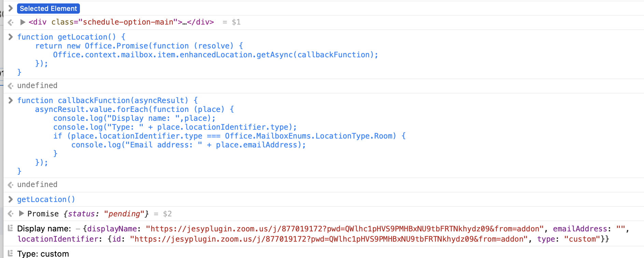644x258 pixels.
Task: Click the return arrow next to the first undefined output
Action: coord(10,86)
